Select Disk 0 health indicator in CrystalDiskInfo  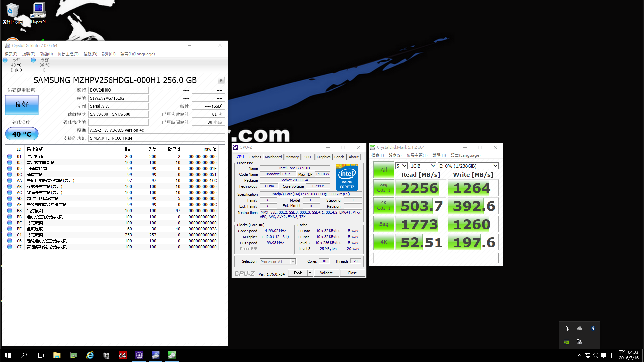pyautogui.click(x=16, y=65)
